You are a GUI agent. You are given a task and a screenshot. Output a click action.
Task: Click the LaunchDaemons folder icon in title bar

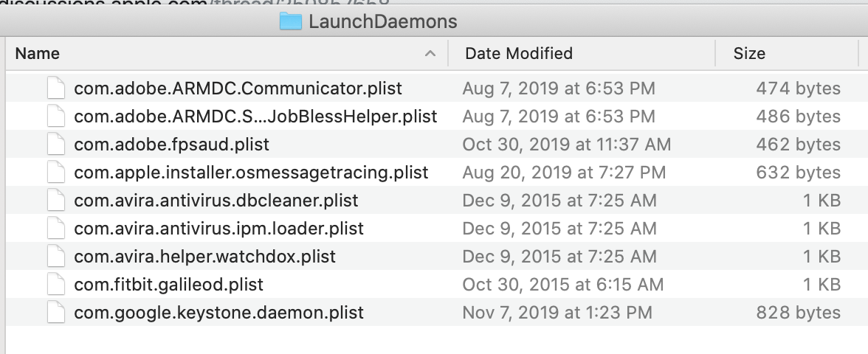291,21
